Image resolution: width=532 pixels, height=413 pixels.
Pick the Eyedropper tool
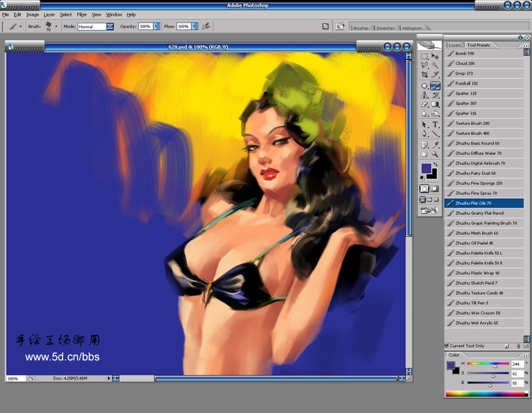pos(435,145)
